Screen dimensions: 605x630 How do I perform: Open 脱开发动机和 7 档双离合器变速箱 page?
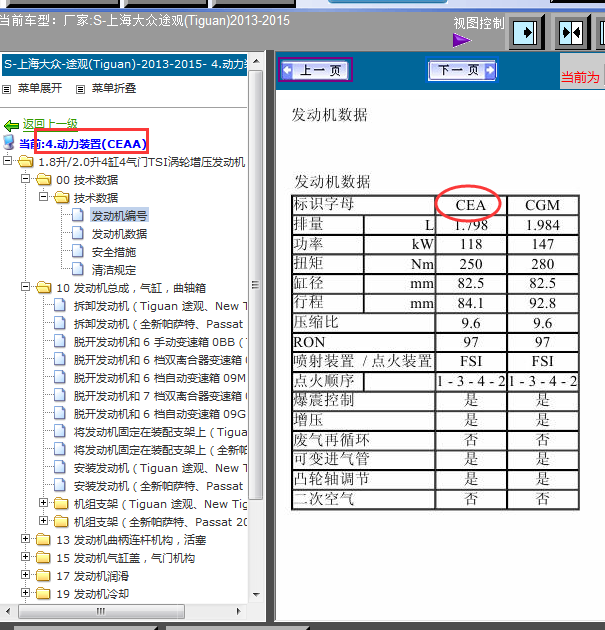160,396
